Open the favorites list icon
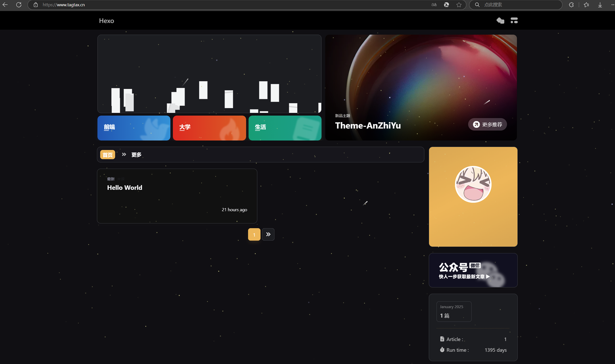 (x=586, y=5)
